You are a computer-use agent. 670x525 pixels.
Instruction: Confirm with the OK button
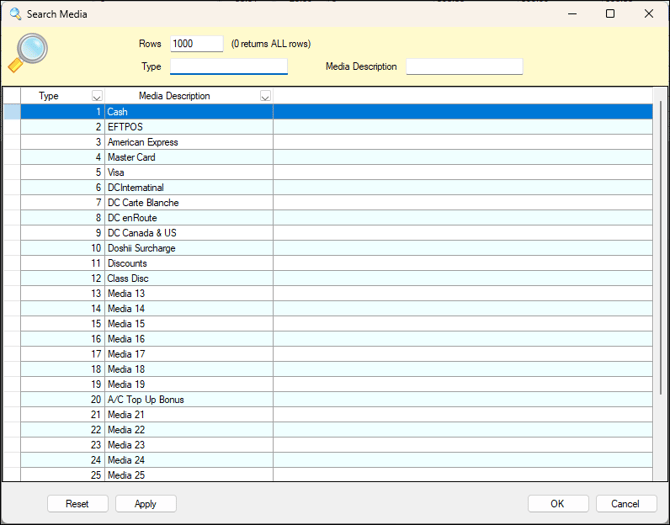[558, 504]
